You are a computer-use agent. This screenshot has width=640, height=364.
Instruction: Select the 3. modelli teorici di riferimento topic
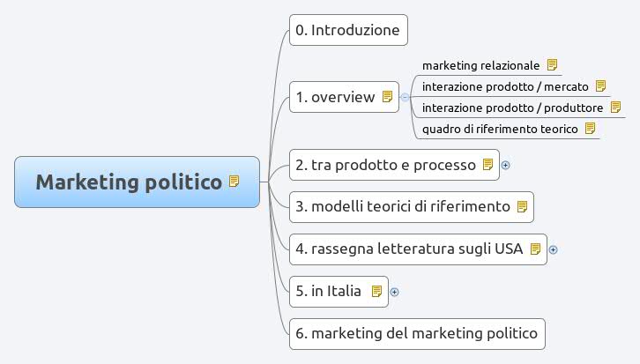(x=412, y=207)
